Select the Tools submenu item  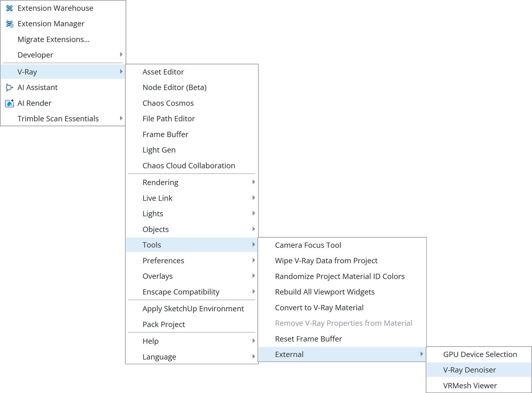tap(192, 245)
